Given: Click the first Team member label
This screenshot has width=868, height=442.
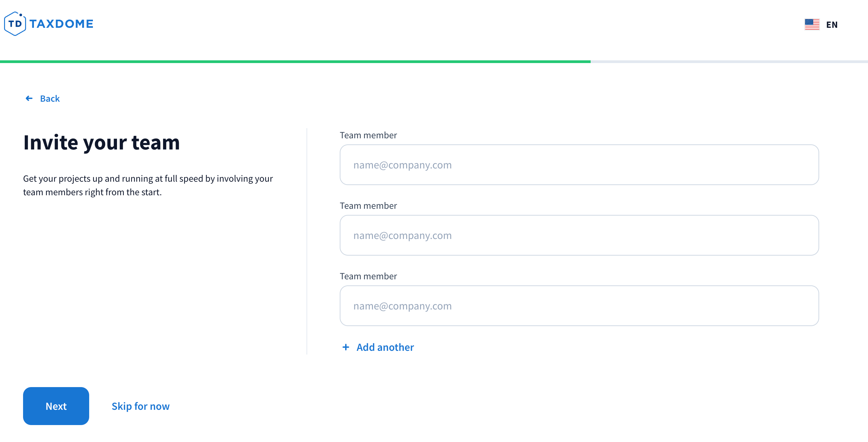Looking at the screenshot, I should point(368,135).
